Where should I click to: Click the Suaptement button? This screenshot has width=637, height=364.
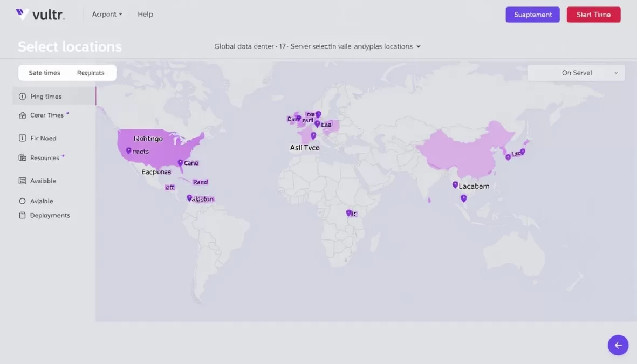pos(532,15)
